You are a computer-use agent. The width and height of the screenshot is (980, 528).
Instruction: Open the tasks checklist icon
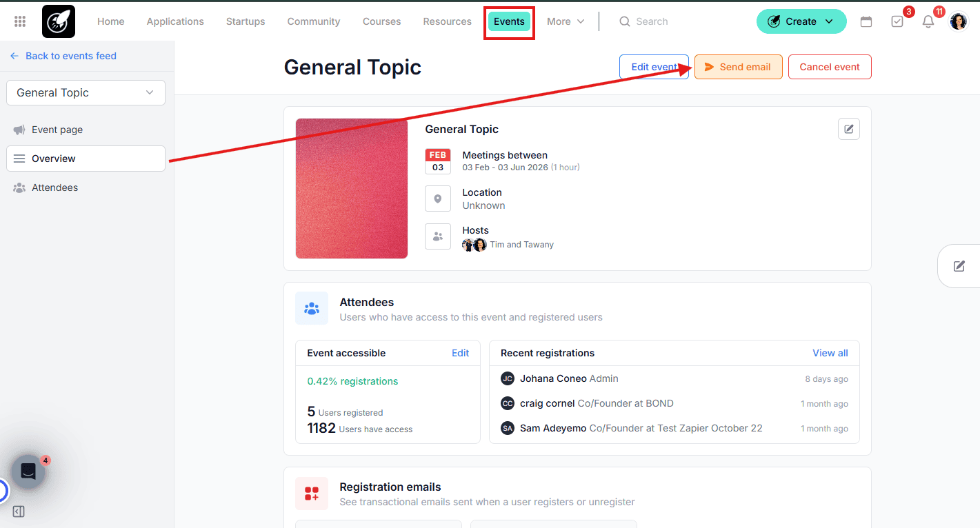(x=897, y=21)
